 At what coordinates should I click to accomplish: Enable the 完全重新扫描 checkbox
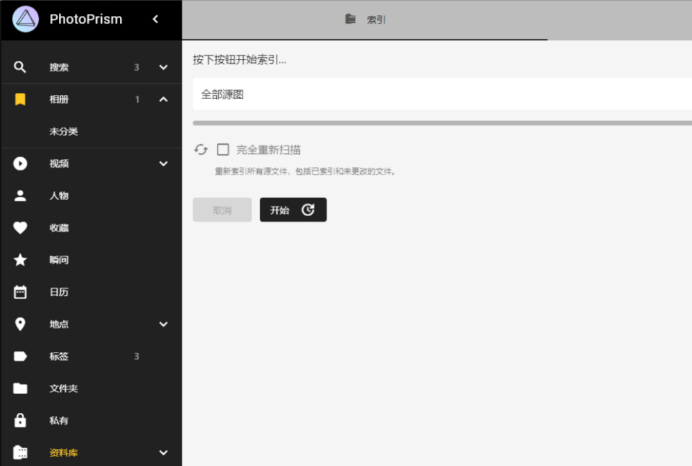point(223,150)
